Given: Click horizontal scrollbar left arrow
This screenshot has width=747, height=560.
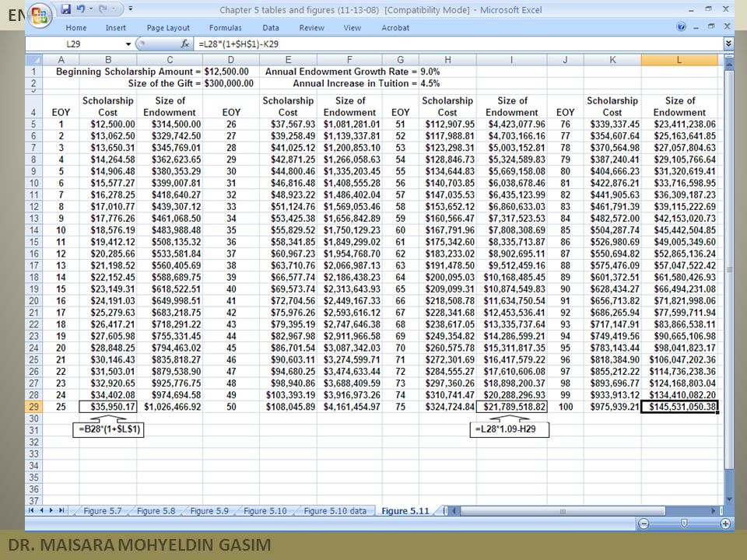Looking at the screenshot, I should tap(454, 511).
